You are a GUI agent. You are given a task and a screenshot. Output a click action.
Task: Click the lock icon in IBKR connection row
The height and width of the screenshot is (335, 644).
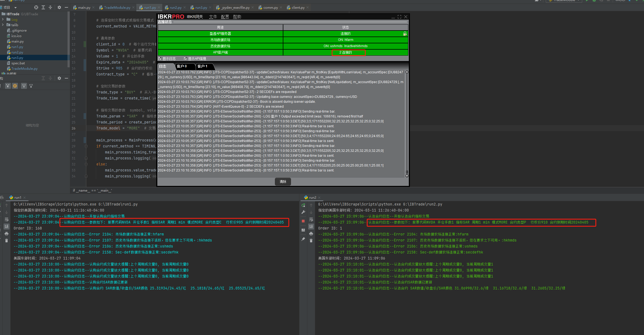coord(405,34)
